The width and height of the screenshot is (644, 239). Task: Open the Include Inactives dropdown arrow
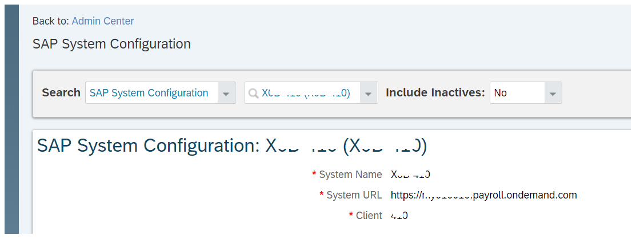(553, 93)
